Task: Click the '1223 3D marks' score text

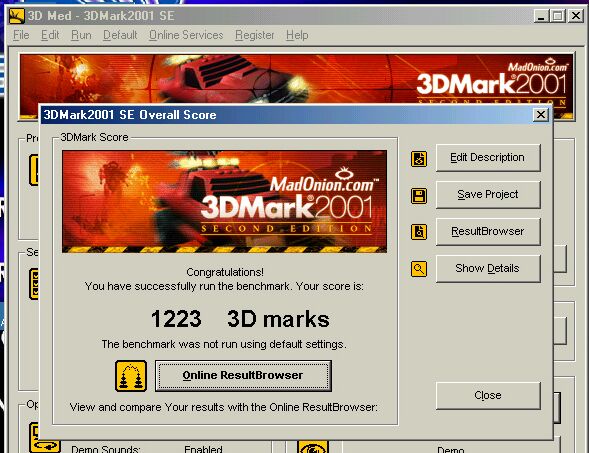Action: click(240, 319)
